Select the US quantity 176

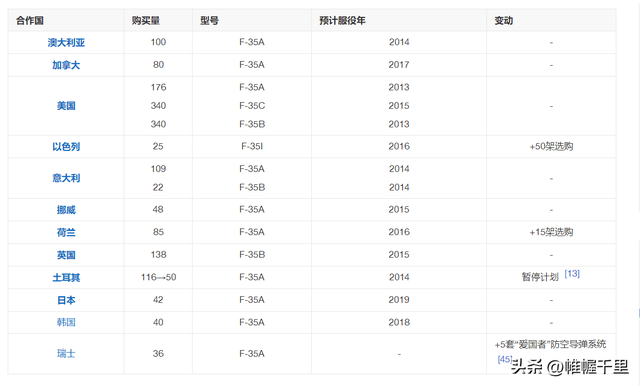[x=158, y=87]
